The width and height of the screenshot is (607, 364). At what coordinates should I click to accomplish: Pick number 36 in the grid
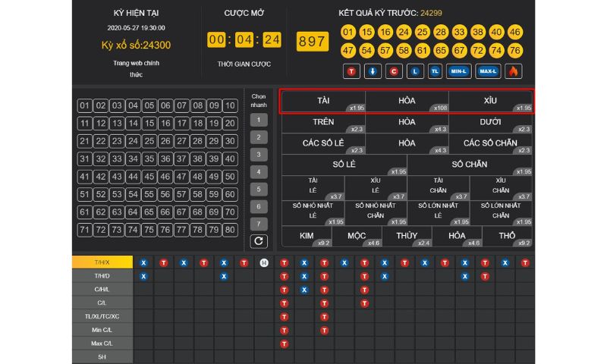(165, 159)
